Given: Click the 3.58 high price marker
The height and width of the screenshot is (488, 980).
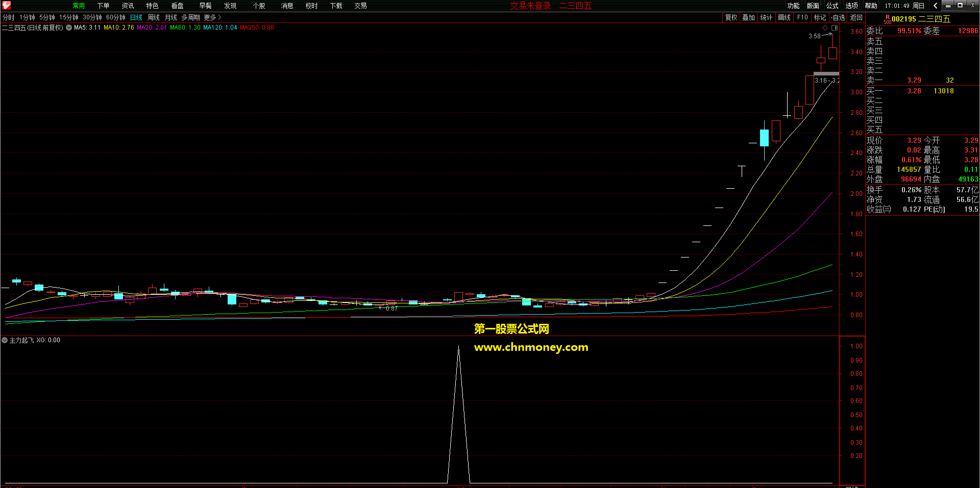Looking at the screenshot, I should (x=815, y=36).
